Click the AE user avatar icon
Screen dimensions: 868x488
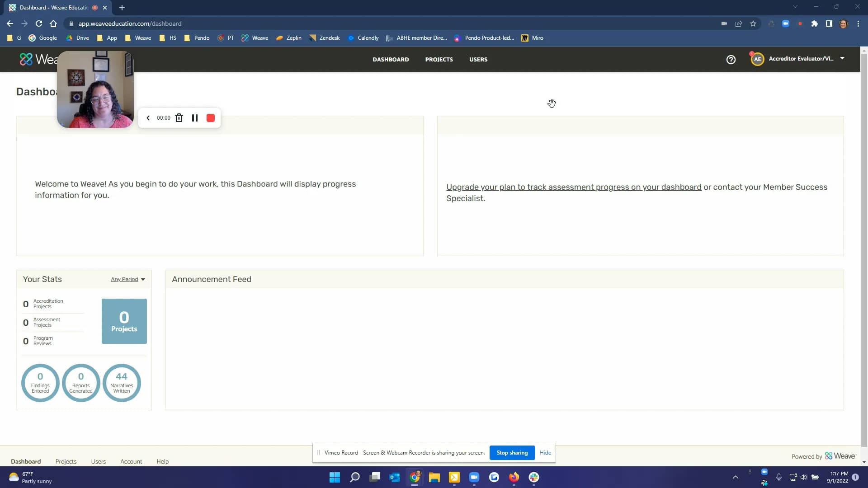757,59
